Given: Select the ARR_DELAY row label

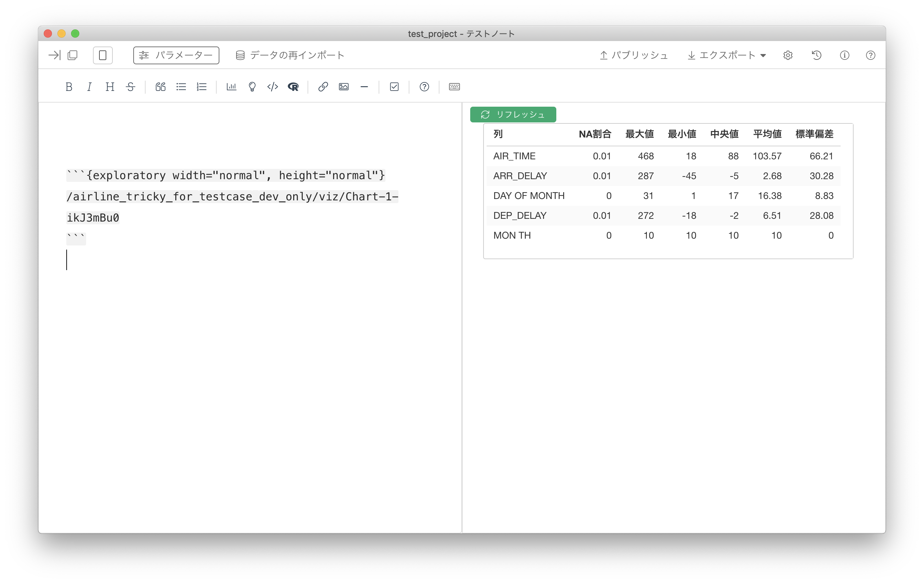Looking at the screenshot, I should pyautogui.click(x=520, y=176).
